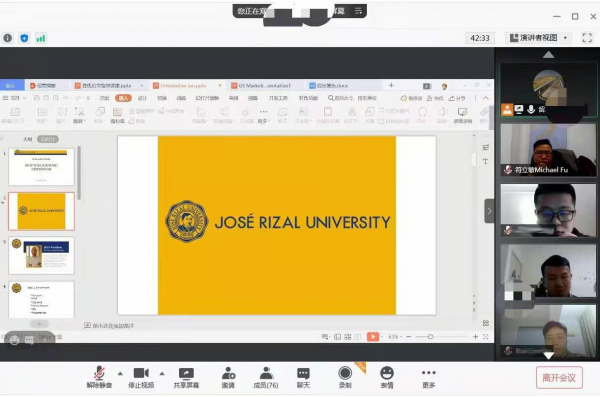Viewport: 600px width, 397px height.
Task: Open new WPS document tab with plus
Action: point(391,85)
